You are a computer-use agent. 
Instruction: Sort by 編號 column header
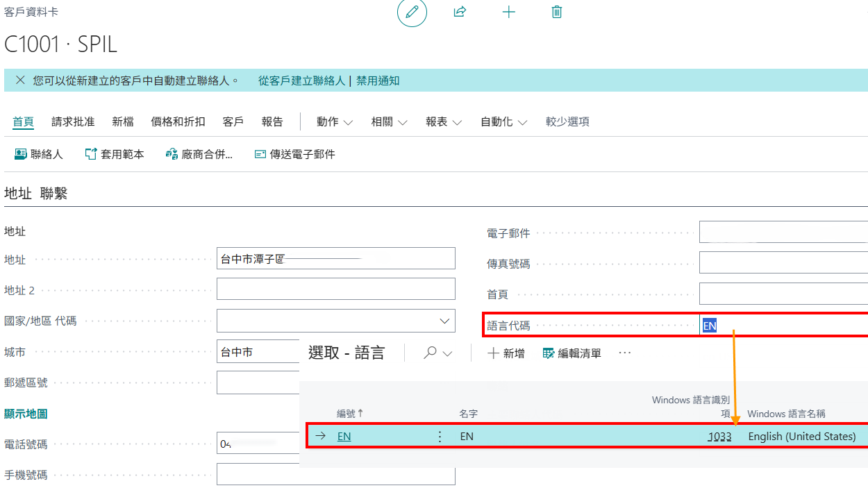tap(350, 413)
